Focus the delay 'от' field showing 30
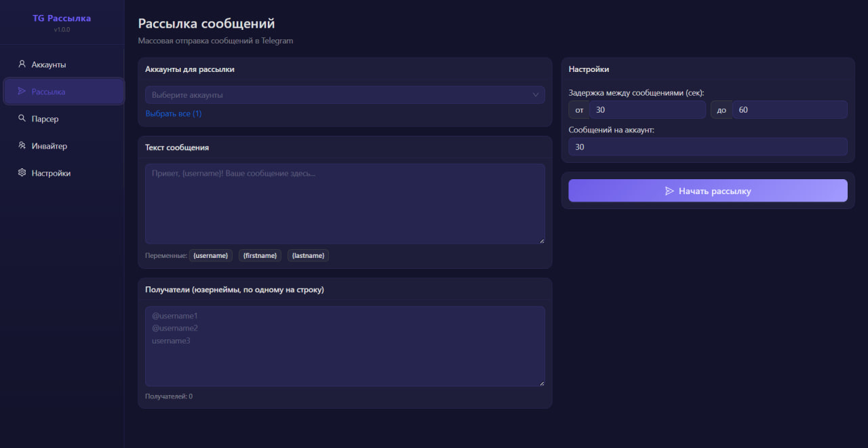The width and height of the screenshot is (868, 448). [x=648, y=110]
